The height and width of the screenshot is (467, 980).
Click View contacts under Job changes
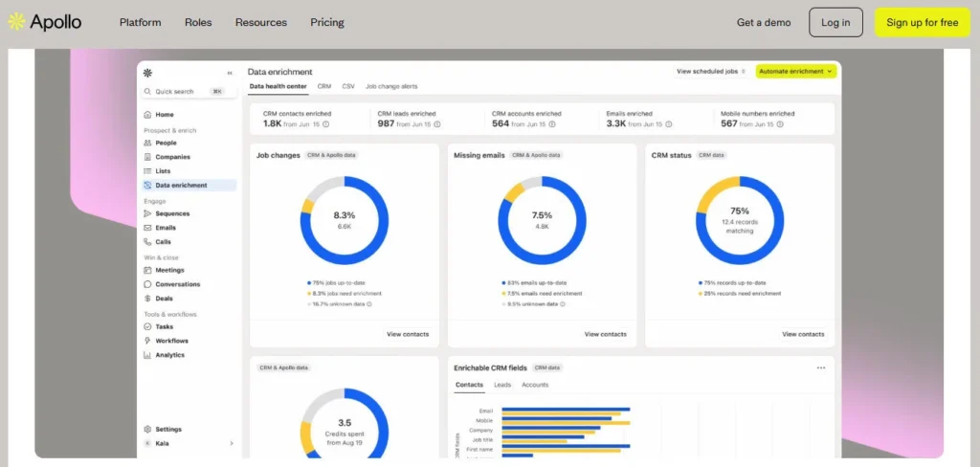[x=408, y=334]
